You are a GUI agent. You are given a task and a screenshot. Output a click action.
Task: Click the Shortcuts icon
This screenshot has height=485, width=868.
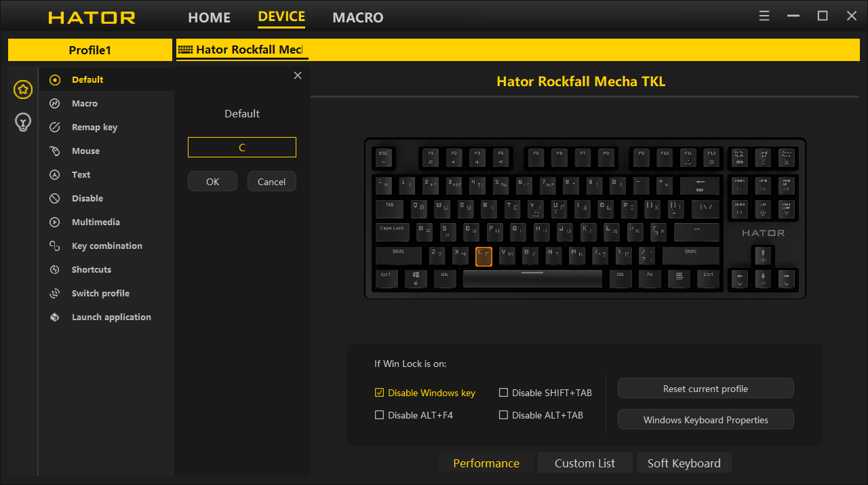pos(55,270)
